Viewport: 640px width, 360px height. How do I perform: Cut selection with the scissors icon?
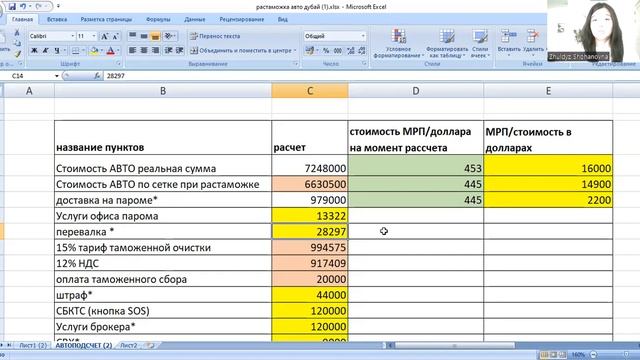17,33
